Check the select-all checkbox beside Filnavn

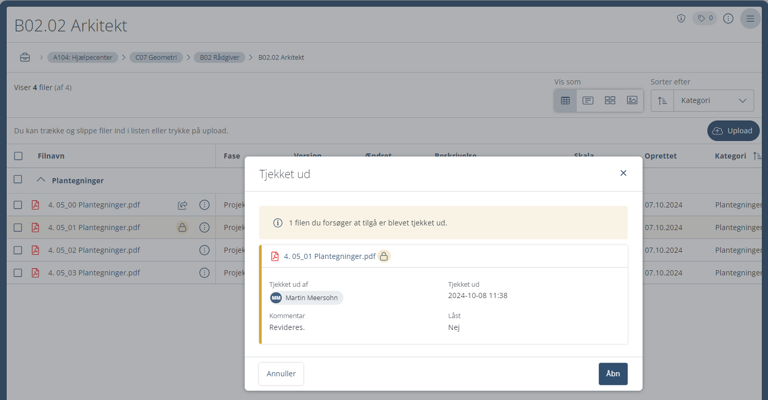[x=18, y=156]
